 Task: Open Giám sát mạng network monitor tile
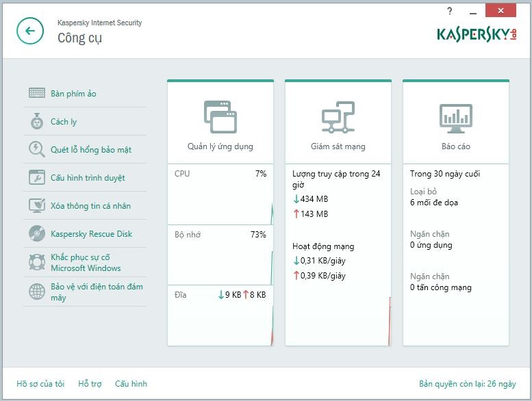[x=338, y=123]
